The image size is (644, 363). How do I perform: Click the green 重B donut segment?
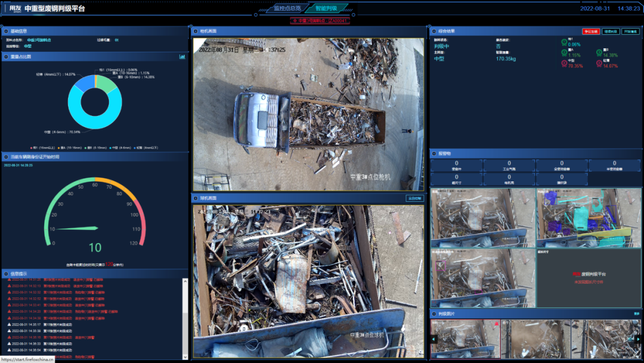pyautogui.click(x=106, y=82)
